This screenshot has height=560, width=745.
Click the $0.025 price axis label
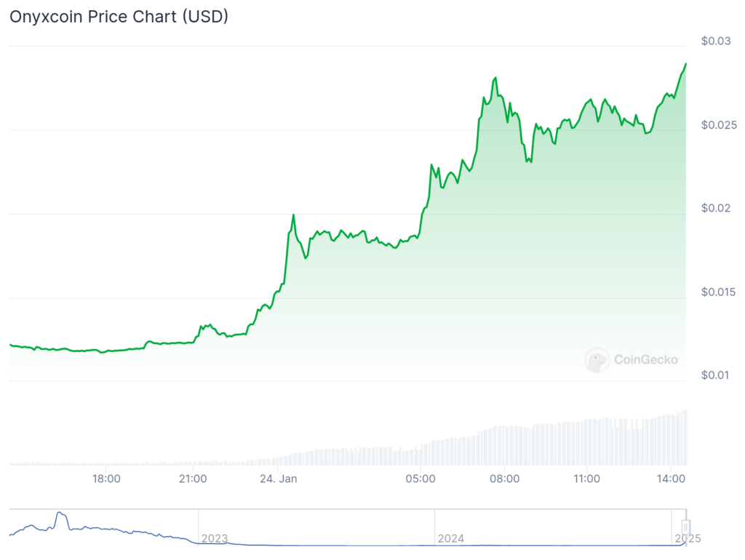pyautogui.click(x=719, y=124)
